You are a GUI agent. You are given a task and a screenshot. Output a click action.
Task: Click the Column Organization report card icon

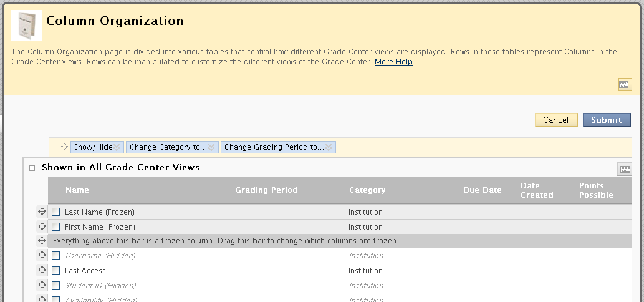27,26
